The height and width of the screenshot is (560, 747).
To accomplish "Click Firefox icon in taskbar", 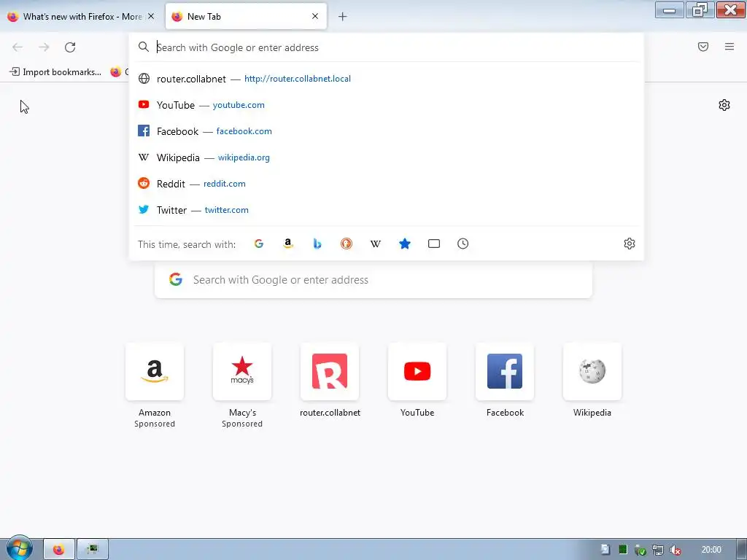I will (58, 550).
